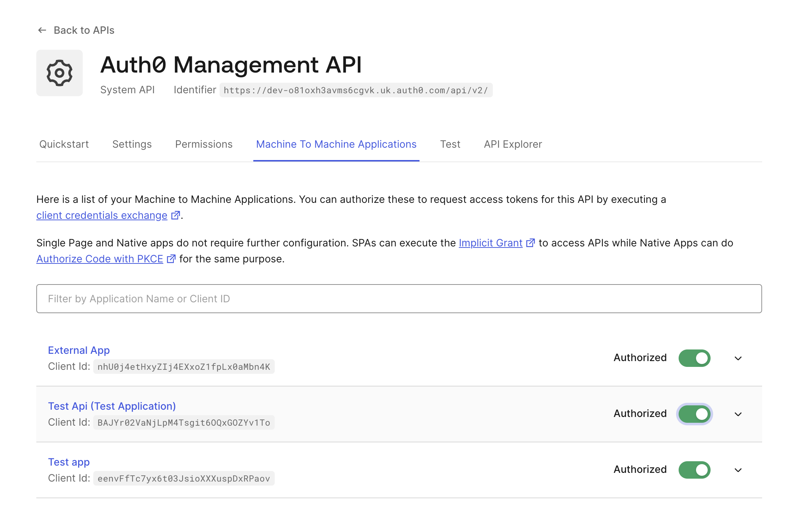810x532 pixels.
Task: Expand External App permissions chevron
Action: (738, 359)
